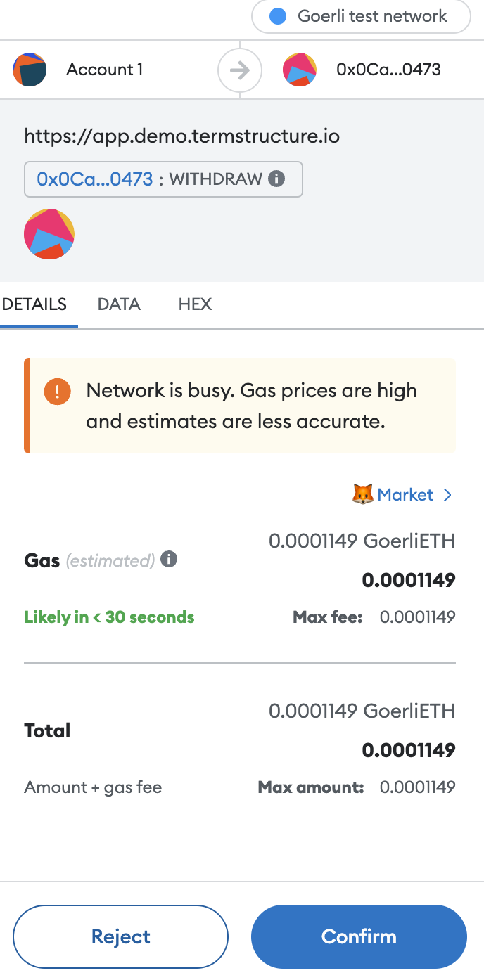Switch to the DATA tab
The height and width of the screenshot is (980, 484).
pyautogui.click(x=119, y=304)
